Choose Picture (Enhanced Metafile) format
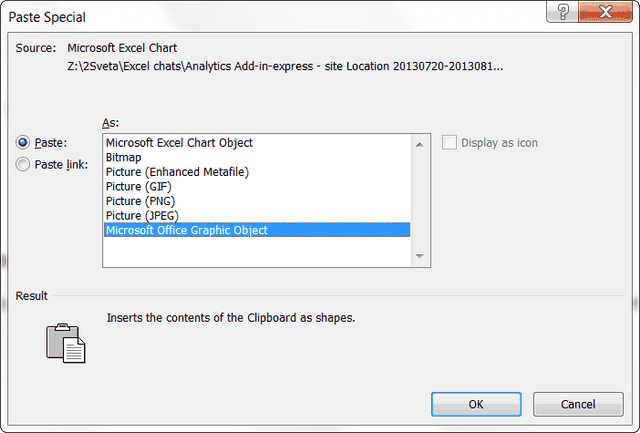Image resolution: width=640 pixels, height=433 pixels. (177, 172)
